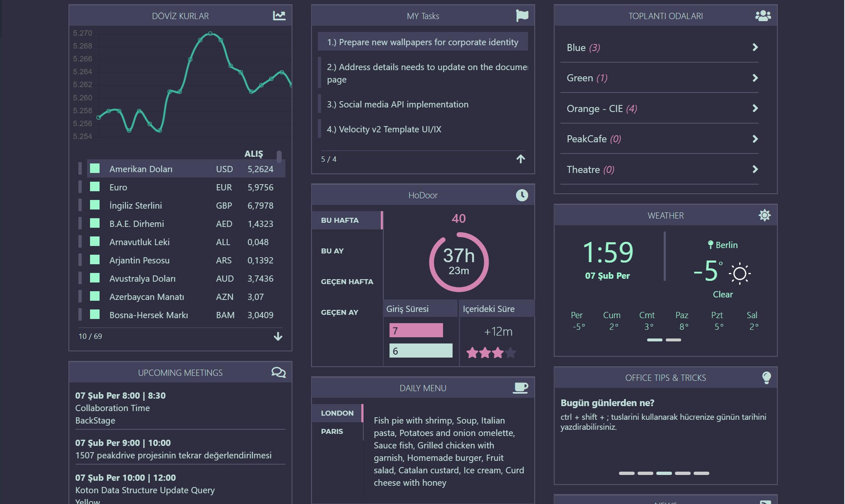The width and height of the screenshot is (845, 504).
Task: Click the Paz 8° forecast
Action: [x=682, y=321]
